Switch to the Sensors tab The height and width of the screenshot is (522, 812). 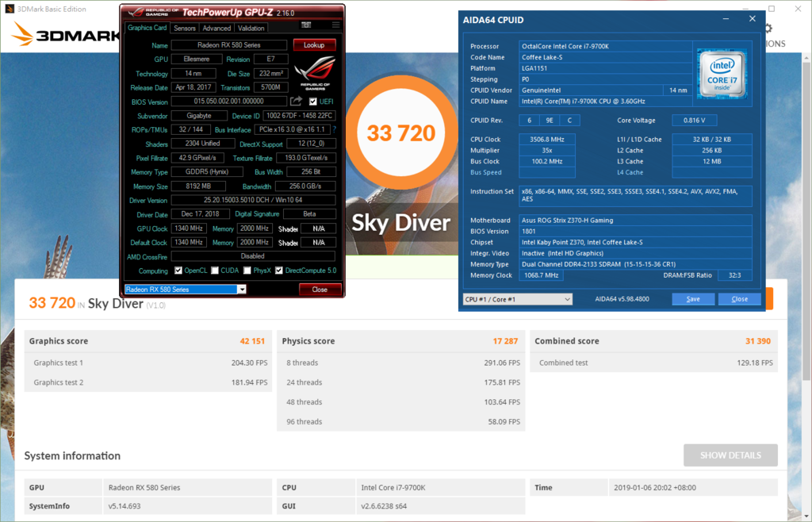184,28
